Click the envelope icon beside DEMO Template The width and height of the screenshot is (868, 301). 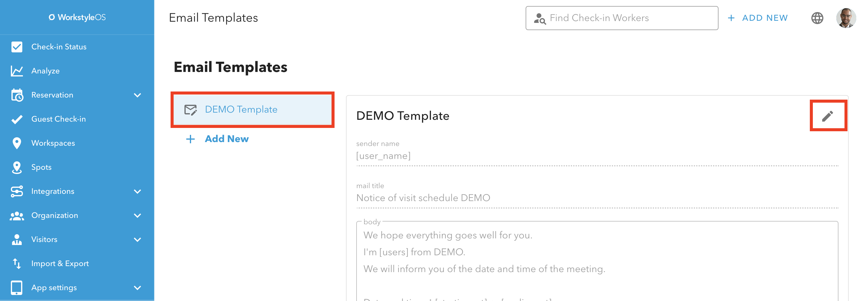pyautogui.click(x=190, y=110)
